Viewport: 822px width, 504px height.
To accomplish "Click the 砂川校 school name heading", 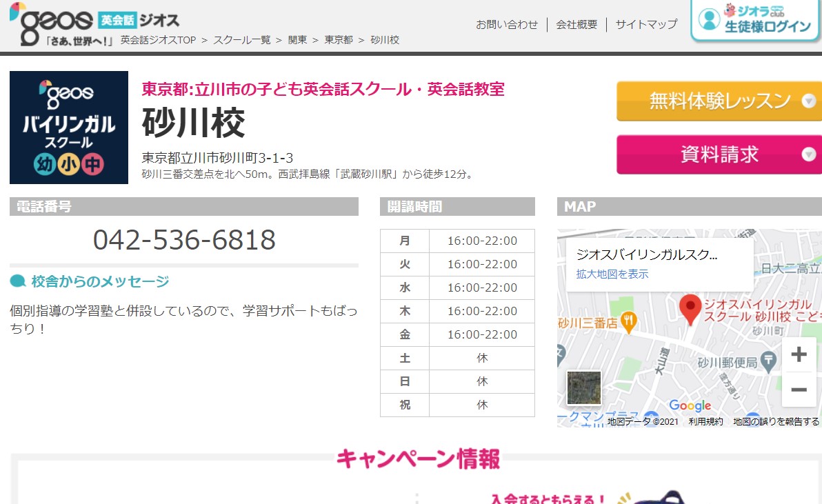I will click(x=194, y=123).
